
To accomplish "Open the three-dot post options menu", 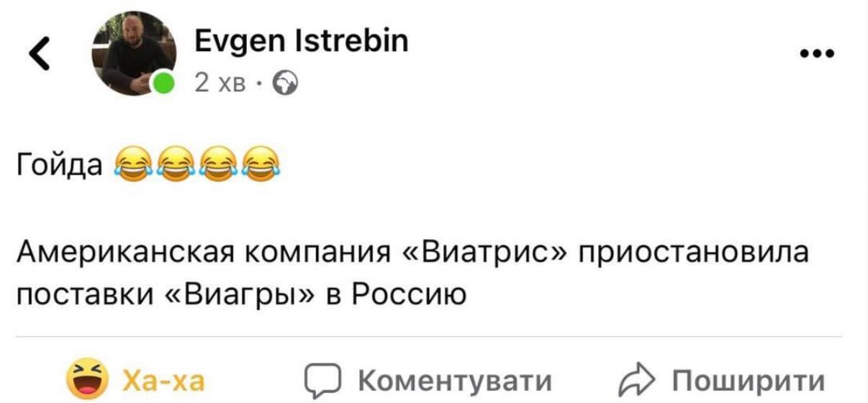I will coord(816,53).
